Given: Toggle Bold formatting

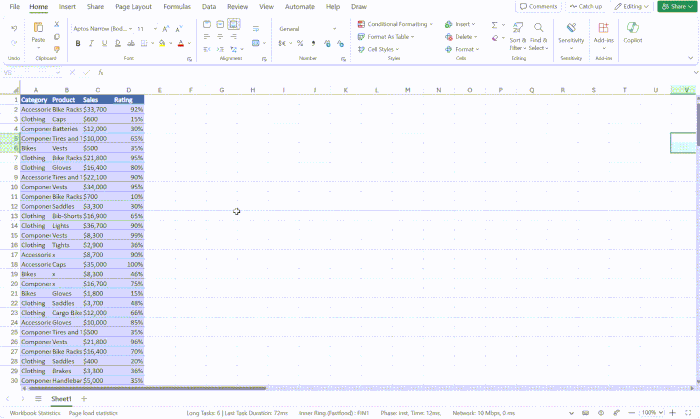Looking at the screenshot, I should click(x=78, y=43).
